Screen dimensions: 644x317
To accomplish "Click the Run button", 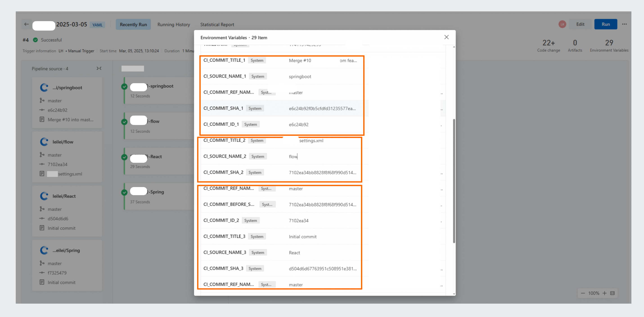I will tap(606, 24).
